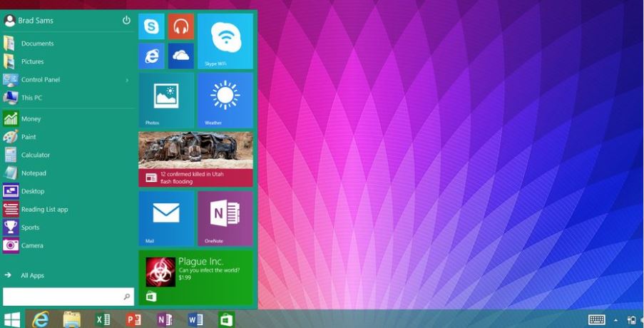Launch PowerPoint from the taskbar
The height and width of the screenshot is (328, 644).
[x=133, y=319]
